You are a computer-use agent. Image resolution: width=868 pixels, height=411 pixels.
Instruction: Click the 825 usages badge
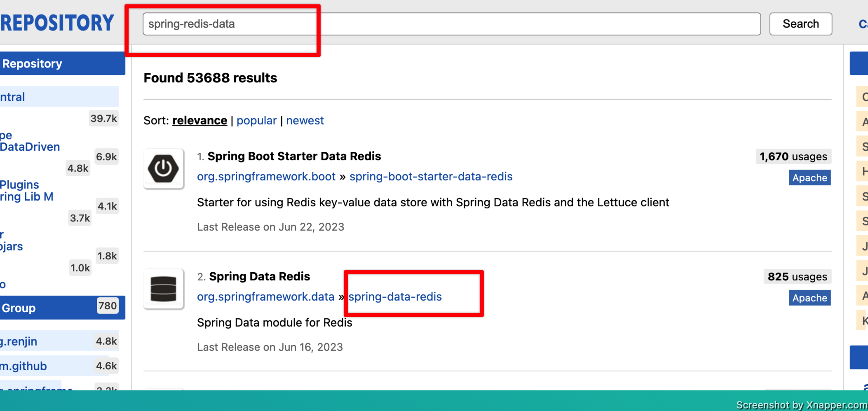pyautogui.click(x=798, y=277)
